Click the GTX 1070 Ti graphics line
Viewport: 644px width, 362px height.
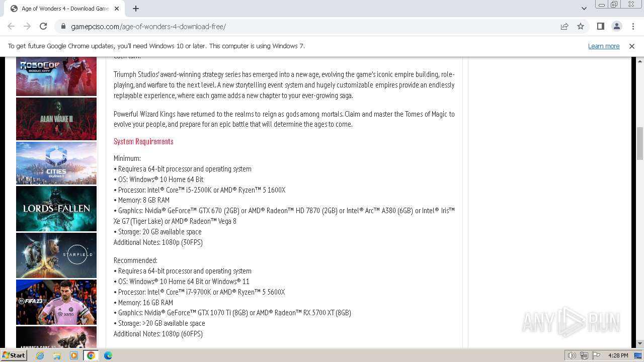[232, 313]
